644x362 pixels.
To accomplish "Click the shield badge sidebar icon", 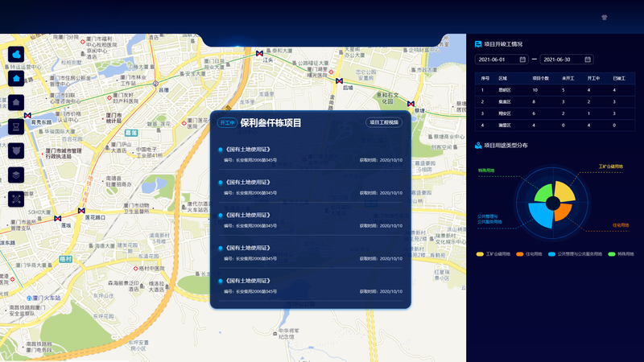I will (x=16, y=150).
